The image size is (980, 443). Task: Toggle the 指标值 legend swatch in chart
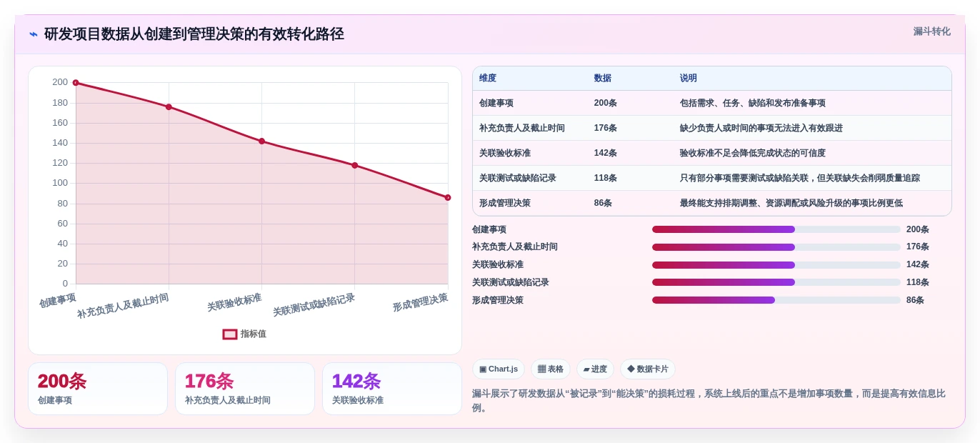click(x=230, y=334)
